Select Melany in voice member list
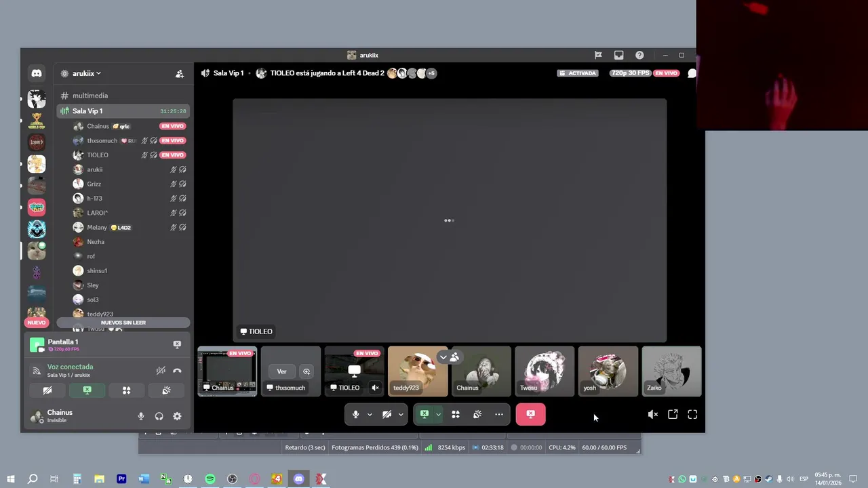Viewport: 868px width, 488px height. (130, 228)
